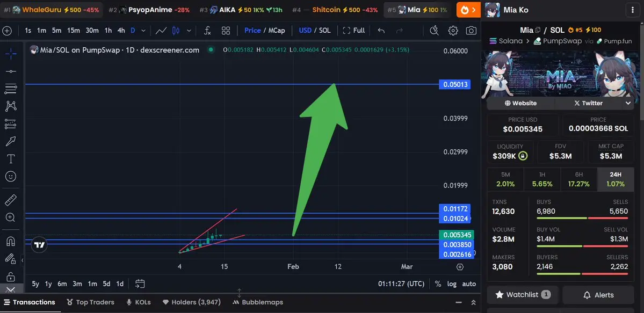This screenshot has width=644, height=313.
Task: Expand the chart style dropdown arrow
Action: click(x=189, y=31)
